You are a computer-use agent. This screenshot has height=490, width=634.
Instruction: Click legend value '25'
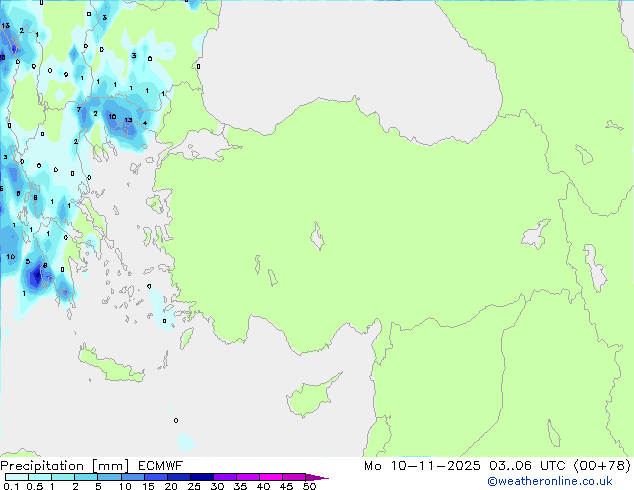click(x=194, y=486)
